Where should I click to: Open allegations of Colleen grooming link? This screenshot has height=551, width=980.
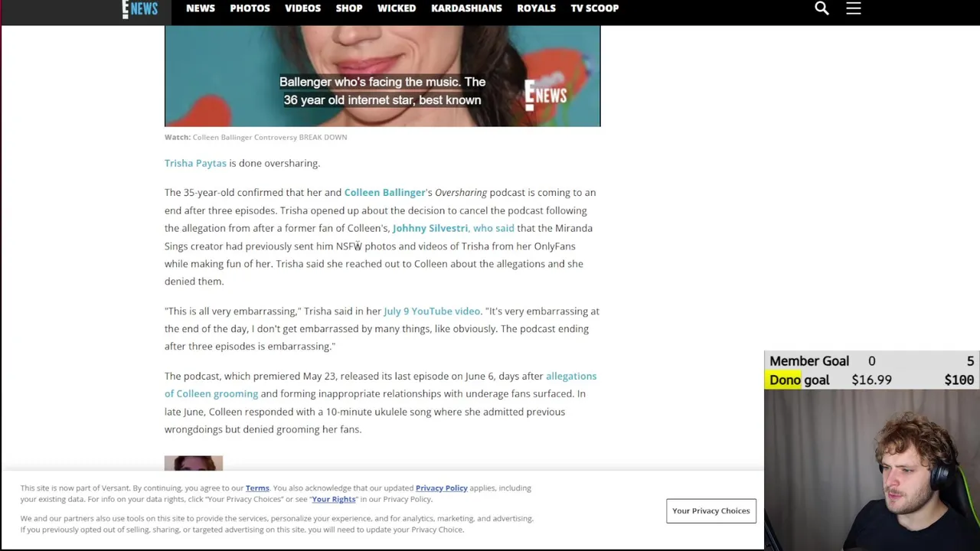[x=381, y=385]
